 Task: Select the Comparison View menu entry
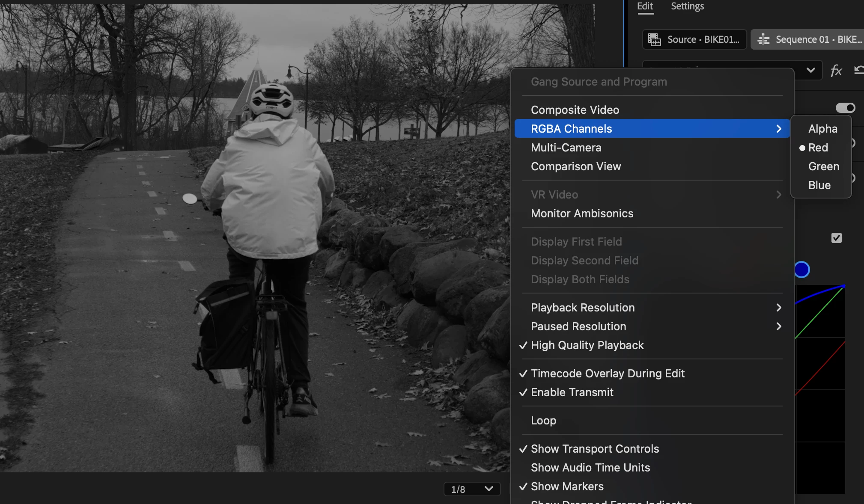click(575, 166)
